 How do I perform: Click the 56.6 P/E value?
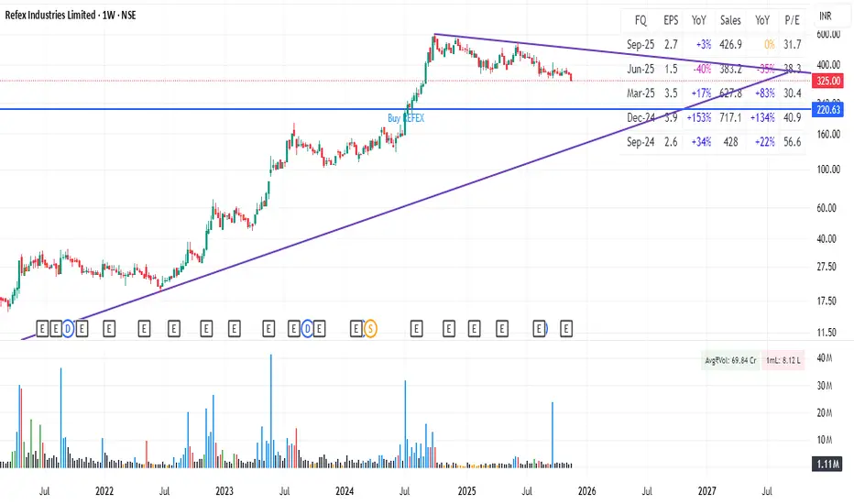[x=793, y=142]
